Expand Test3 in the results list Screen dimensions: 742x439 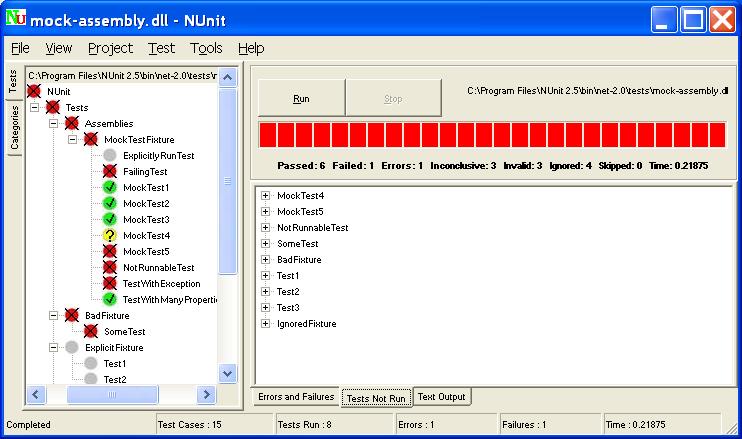[265, 307]
